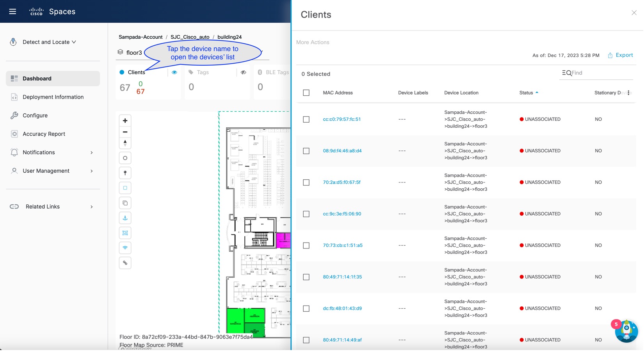Go to building24 breadcrumb
Viewport: 644px width, 352px height.
[x=229, y=37]
